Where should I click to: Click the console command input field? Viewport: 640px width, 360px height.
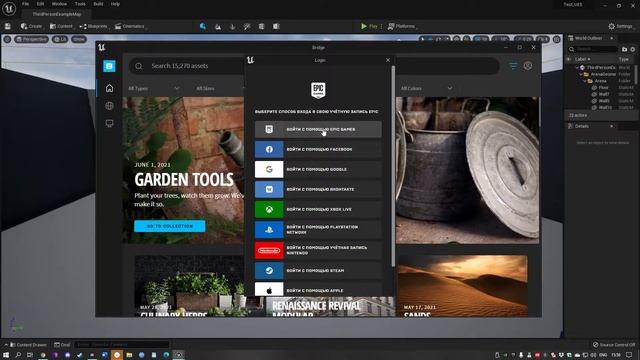tap(121, 344)
